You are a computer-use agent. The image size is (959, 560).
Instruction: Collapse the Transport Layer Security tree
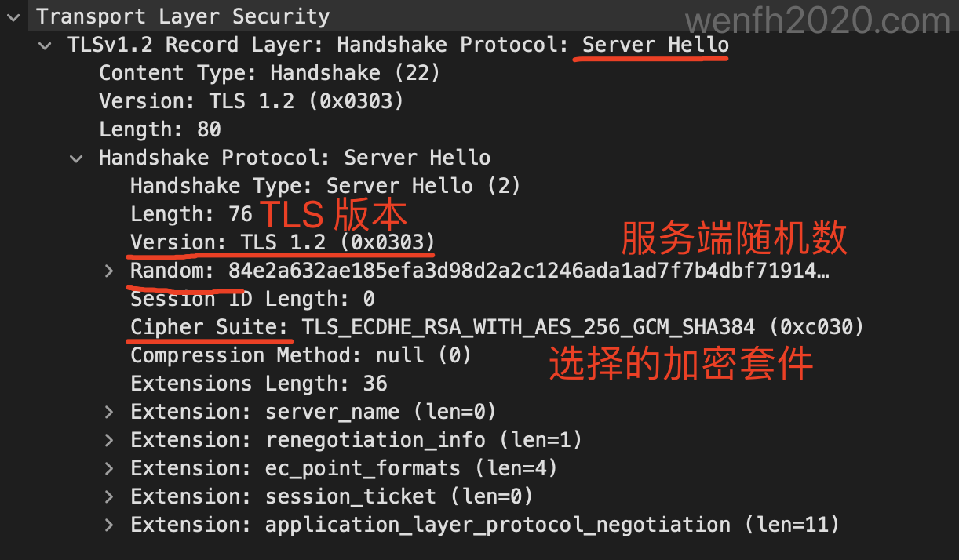pyautogui.click(x=13, y=16)
